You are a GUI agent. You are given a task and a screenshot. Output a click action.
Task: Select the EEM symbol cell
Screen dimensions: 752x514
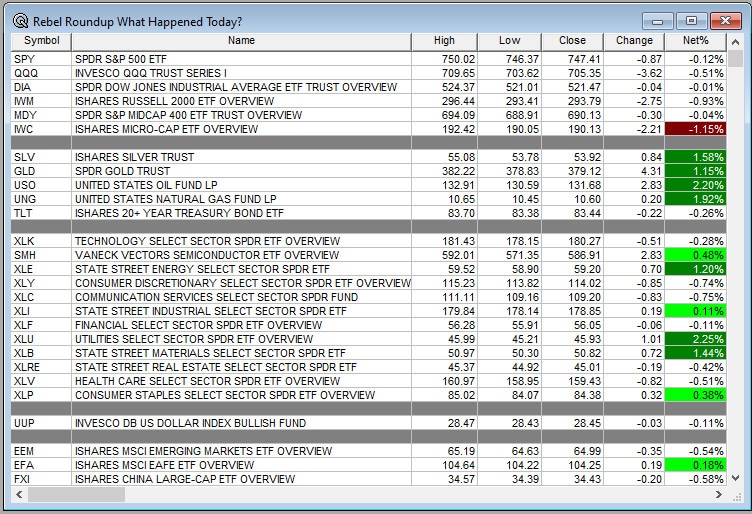(x=41, y=451)
